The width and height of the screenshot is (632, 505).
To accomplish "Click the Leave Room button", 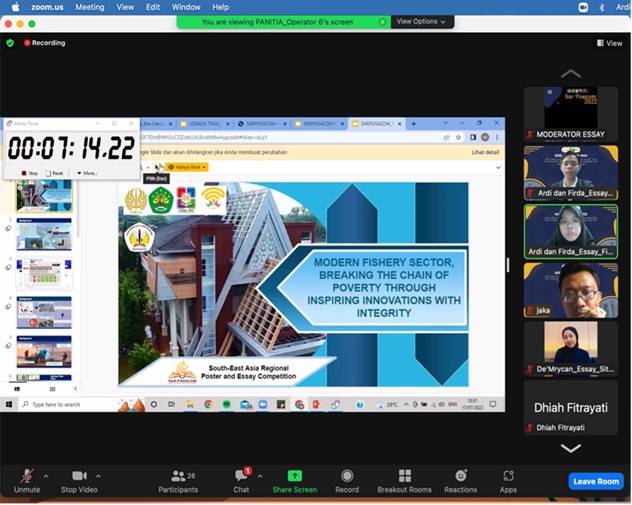I will [x=596, y=481].
